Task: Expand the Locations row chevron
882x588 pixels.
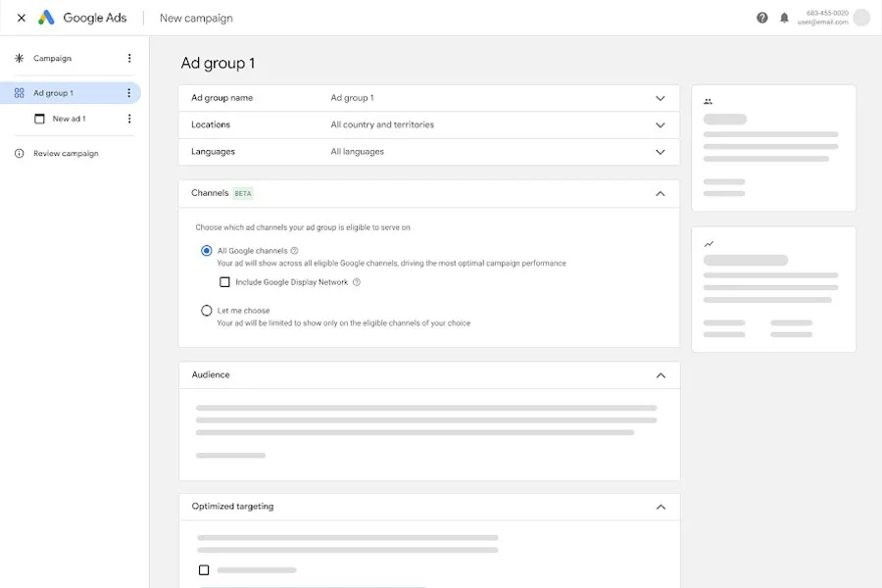Action: [661, 124]
